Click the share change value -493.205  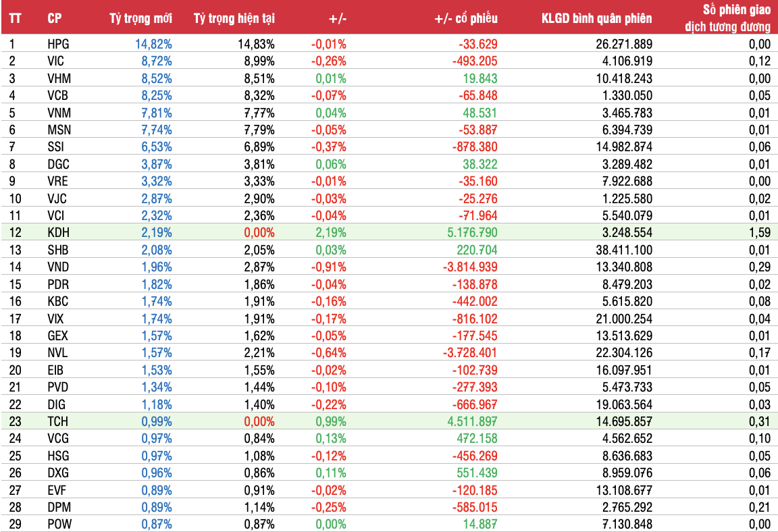pos(474,61)
